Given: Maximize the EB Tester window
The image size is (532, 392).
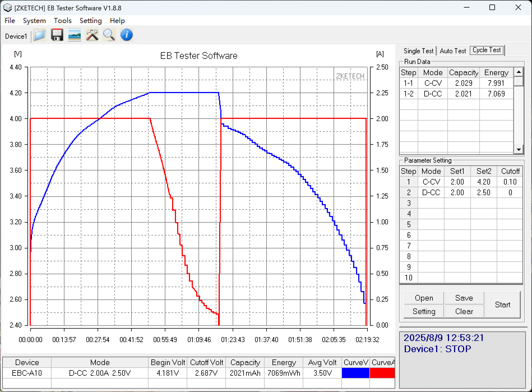Looking at the screenshot, I should [492, 8].
